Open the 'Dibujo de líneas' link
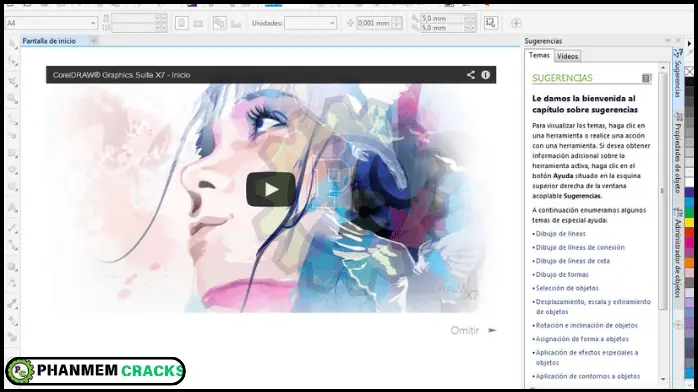 [x=560, y=234]
